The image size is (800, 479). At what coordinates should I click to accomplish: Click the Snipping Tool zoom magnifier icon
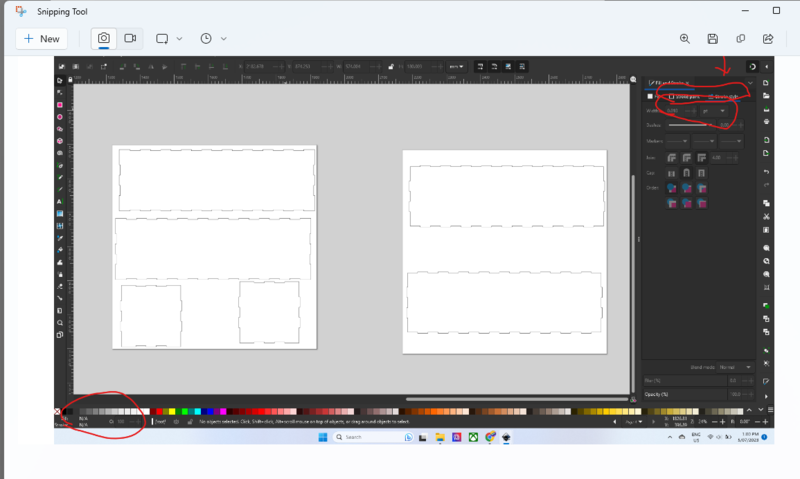(685, 39)
